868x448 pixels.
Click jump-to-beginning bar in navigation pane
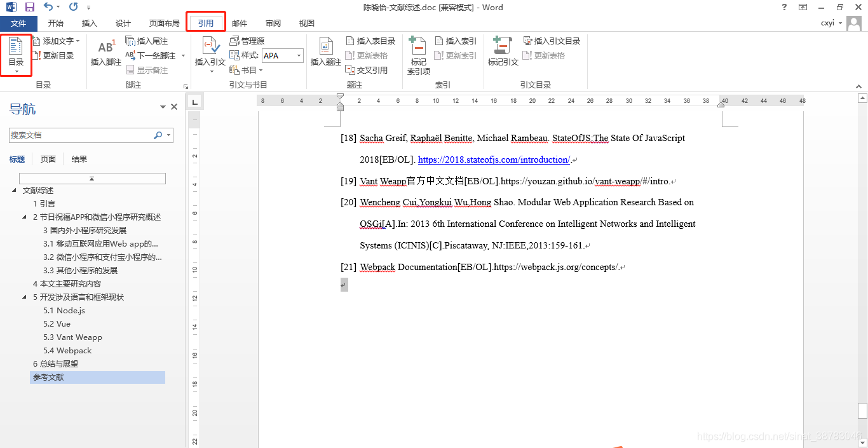92,179
